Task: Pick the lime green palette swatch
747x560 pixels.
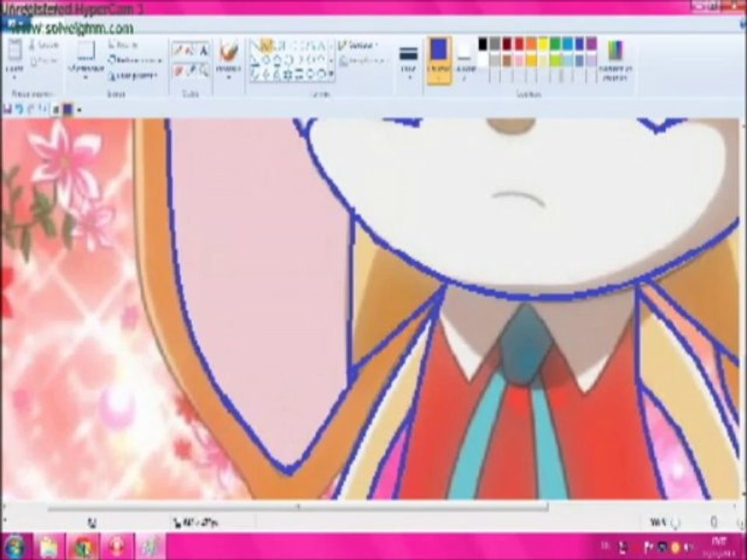Action: click(555, 60)
